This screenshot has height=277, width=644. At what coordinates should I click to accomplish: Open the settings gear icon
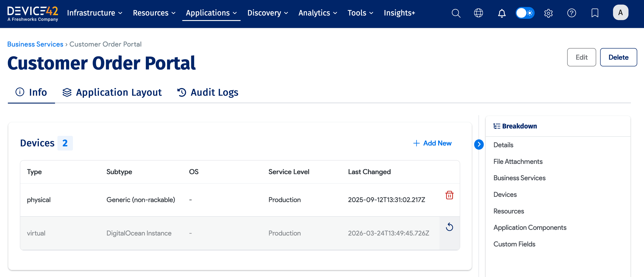coord(548,13)
